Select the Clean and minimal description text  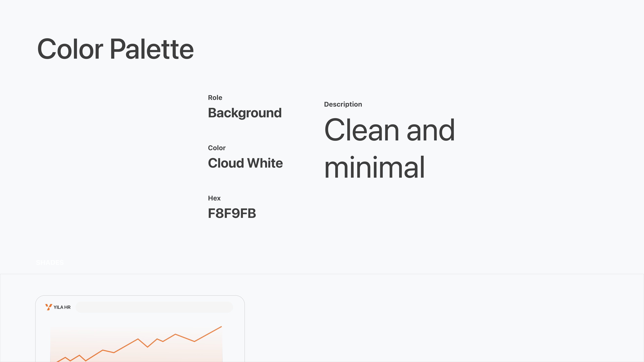coord(389,148)
